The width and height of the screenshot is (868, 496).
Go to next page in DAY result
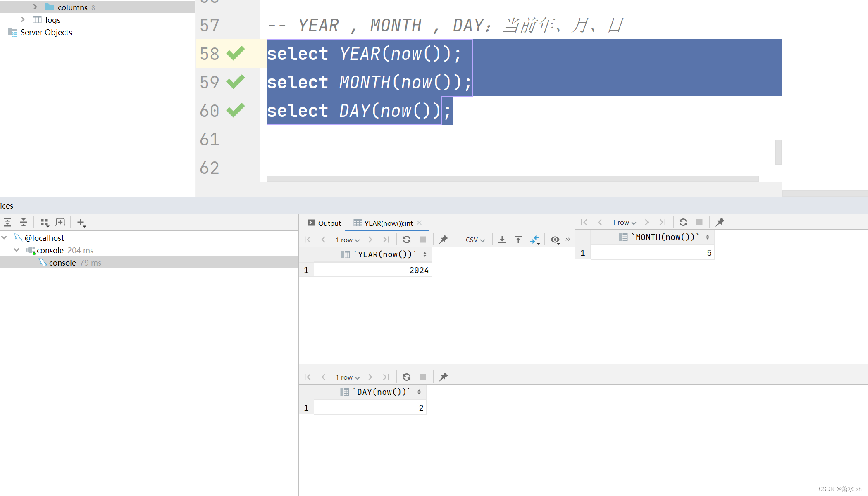[370, 377]
